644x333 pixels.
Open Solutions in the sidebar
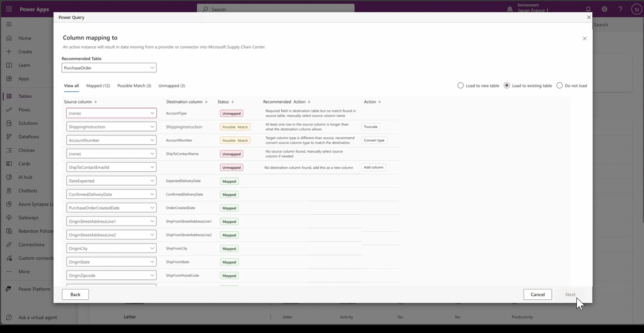point(28,123)
